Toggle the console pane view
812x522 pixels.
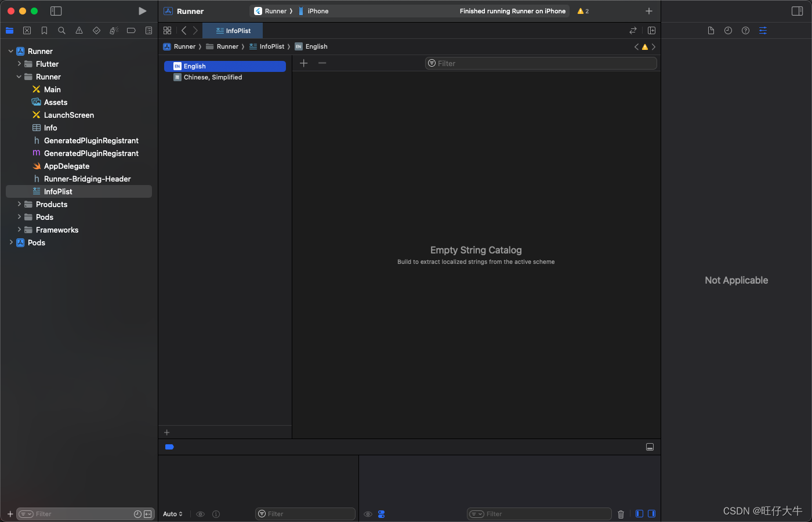[x=651, y=514]
